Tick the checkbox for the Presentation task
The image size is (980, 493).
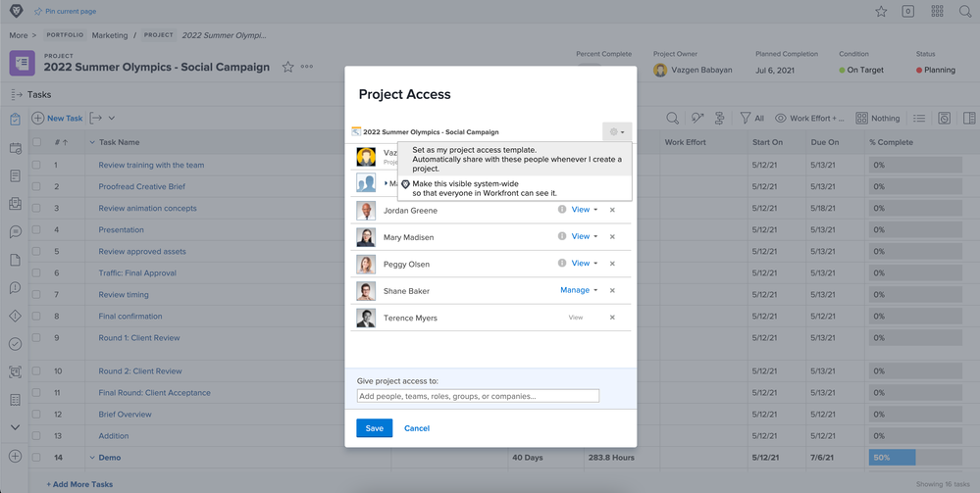point(36,229)
